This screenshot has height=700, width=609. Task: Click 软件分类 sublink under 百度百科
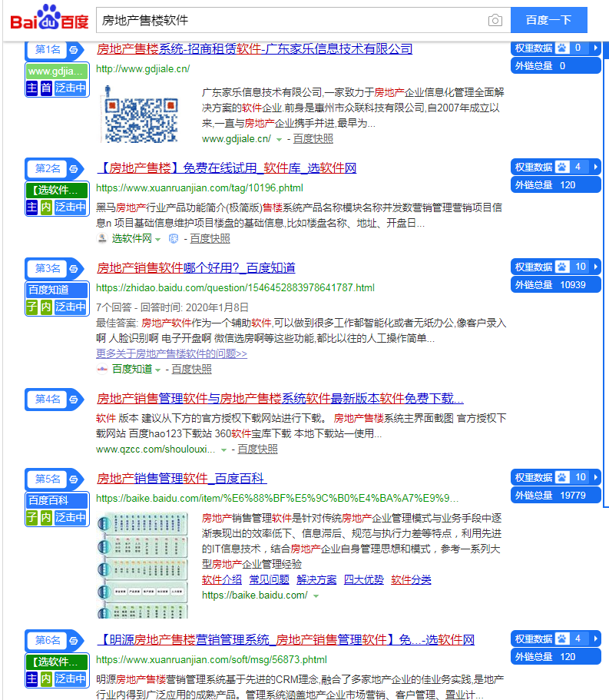click(x=411, y=580)
